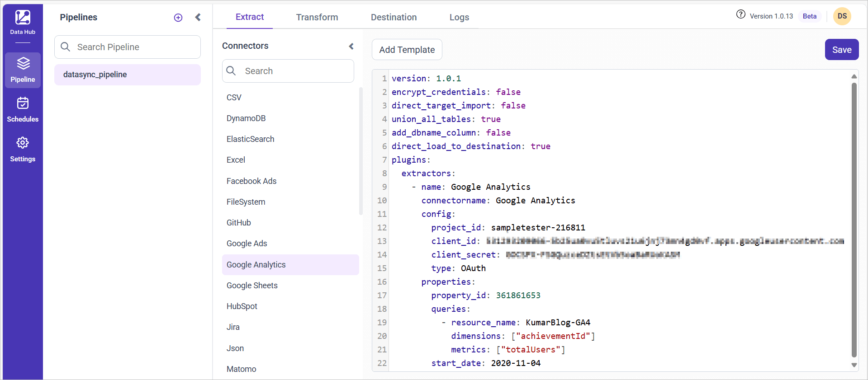Click the 'direct_load_to_destination: true' line
The image size is (868, 380).
[471, 146]
